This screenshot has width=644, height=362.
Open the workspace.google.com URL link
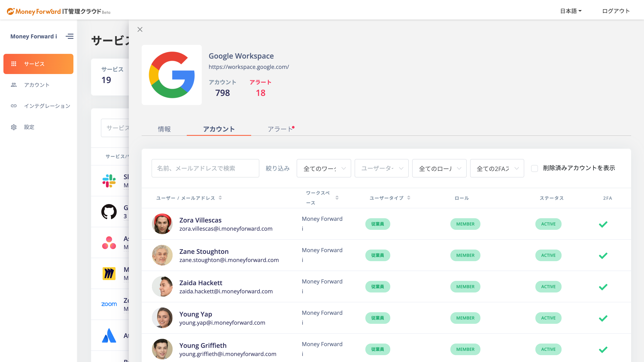[x=249, y=67]
